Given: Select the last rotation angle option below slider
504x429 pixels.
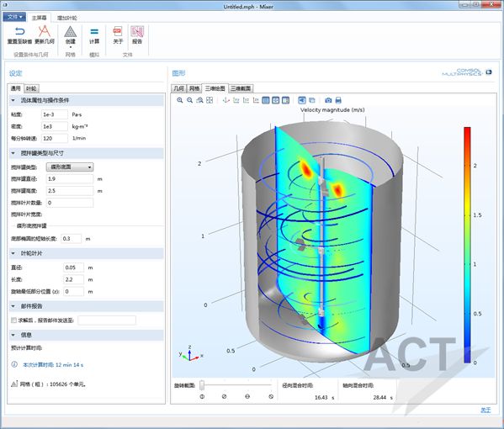Looking at the screenshot, I should [x=271, y=396].
